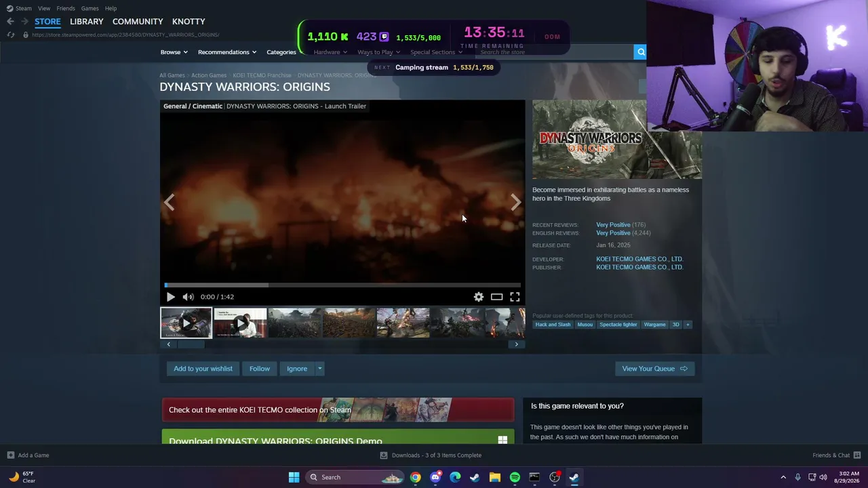The width and height of the screenshot is (868, 488).
Task: Open Windows Start menu
Action: pyautogui.click(x=294, y=477)
